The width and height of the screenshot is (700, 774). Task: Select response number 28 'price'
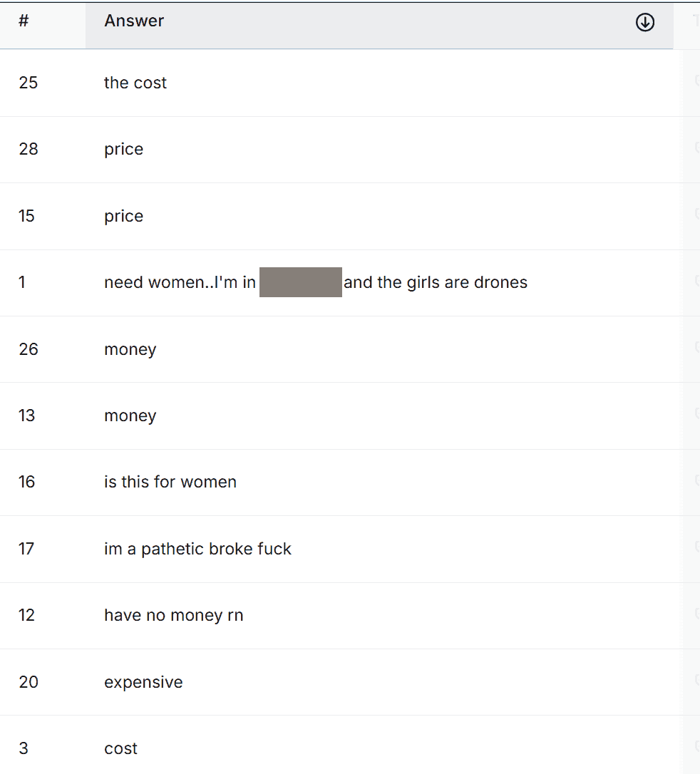350,150
